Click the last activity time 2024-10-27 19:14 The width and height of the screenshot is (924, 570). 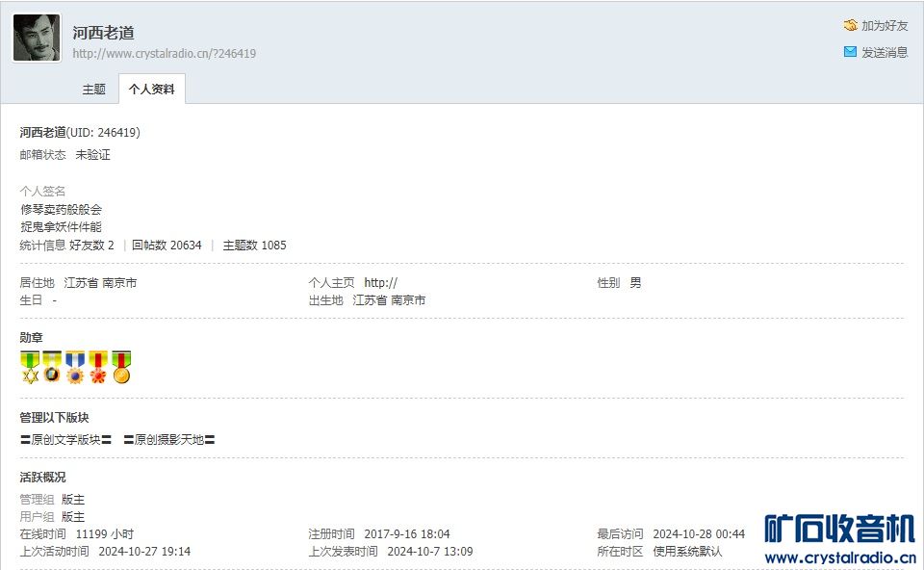(x=144, y=552)
